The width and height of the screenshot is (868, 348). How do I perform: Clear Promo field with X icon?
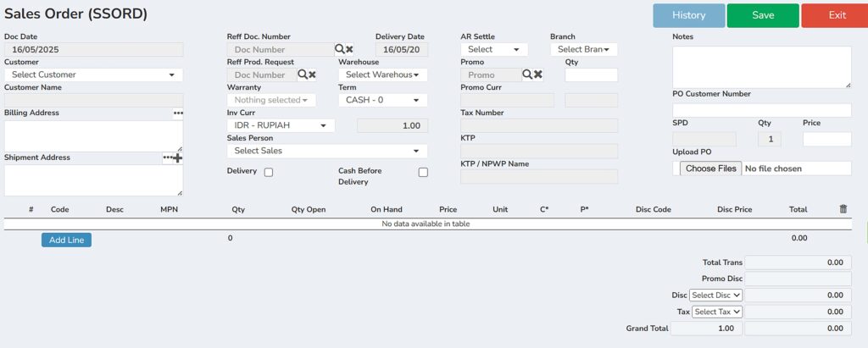pyautogui.click(x=537, y=75)
